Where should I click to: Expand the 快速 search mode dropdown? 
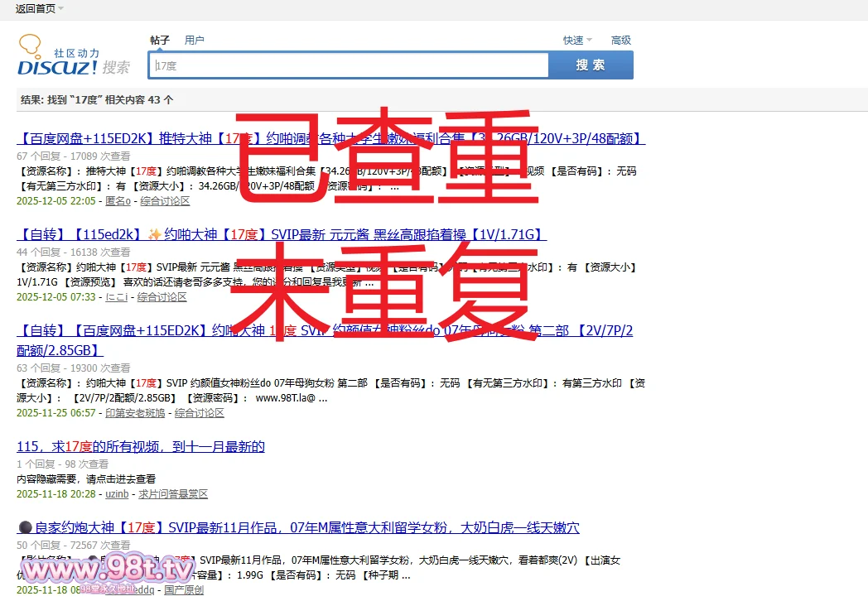pyautogui.click(x=577, y=40)
